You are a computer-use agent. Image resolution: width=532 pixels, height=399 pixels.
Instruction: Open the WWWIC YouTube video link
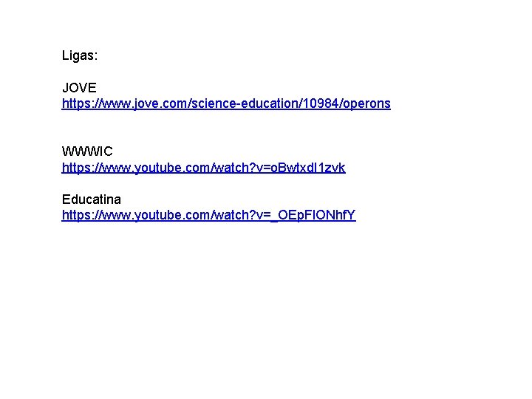pyautogui.click(x=204, y=168)
